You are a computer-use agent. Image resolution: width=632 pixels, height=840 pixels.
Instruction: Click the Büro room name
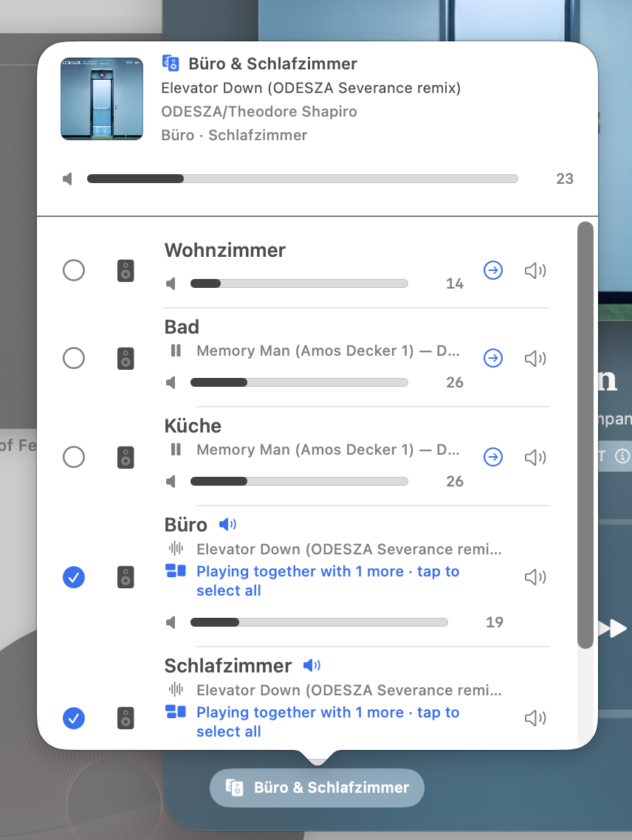(185, 525)
